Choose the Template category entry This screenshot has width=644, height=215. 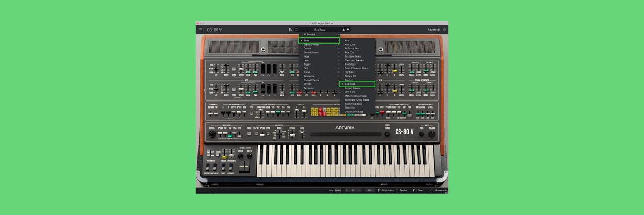tap(319, 88)
